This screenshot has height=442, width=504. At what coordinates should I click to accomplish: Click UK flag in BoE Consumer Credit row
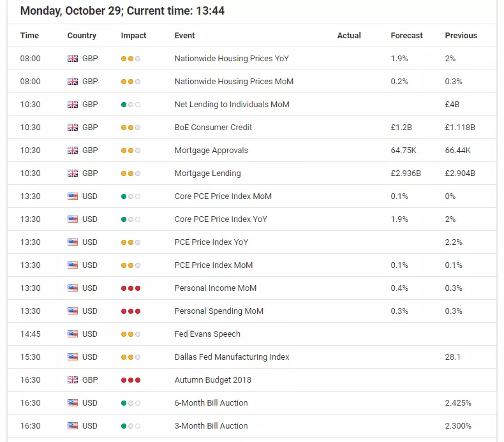click(73, 128)
